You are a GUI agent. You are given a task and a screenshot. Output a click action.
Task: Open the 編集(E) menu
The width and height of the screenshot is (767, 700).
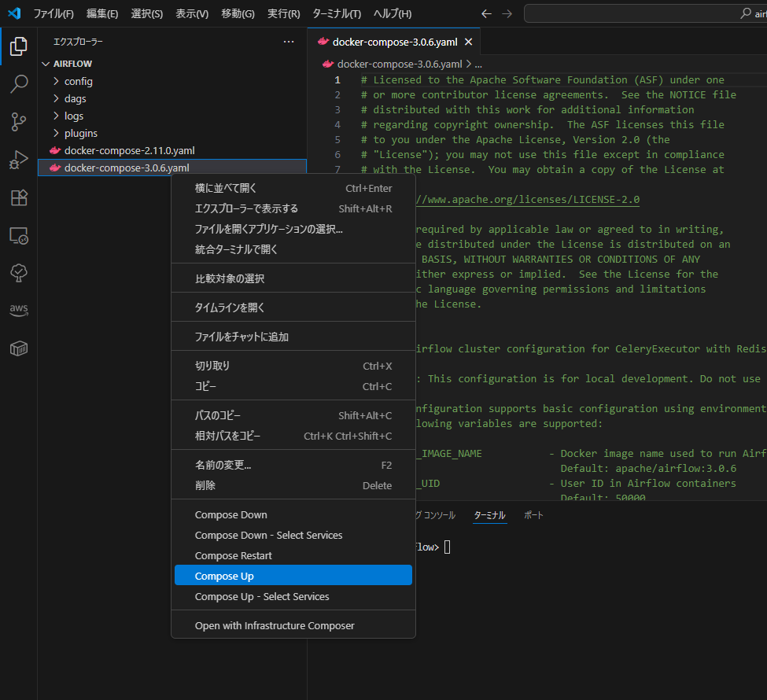102,13
